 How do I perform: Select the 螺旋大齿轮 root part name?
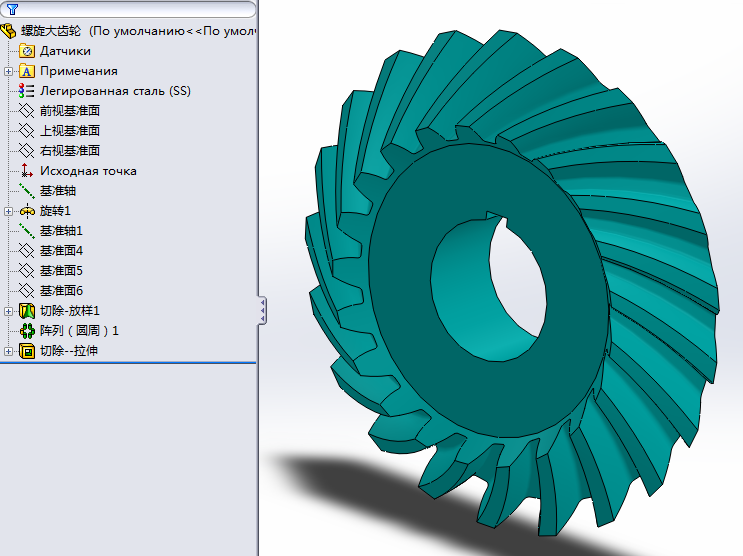pyautogui.click(x=51, y=31)
